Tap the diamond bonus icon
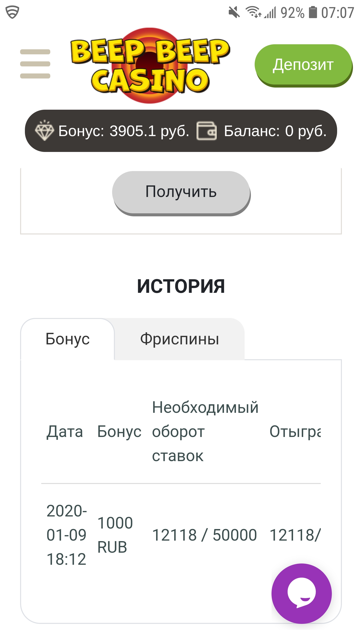 44,131
